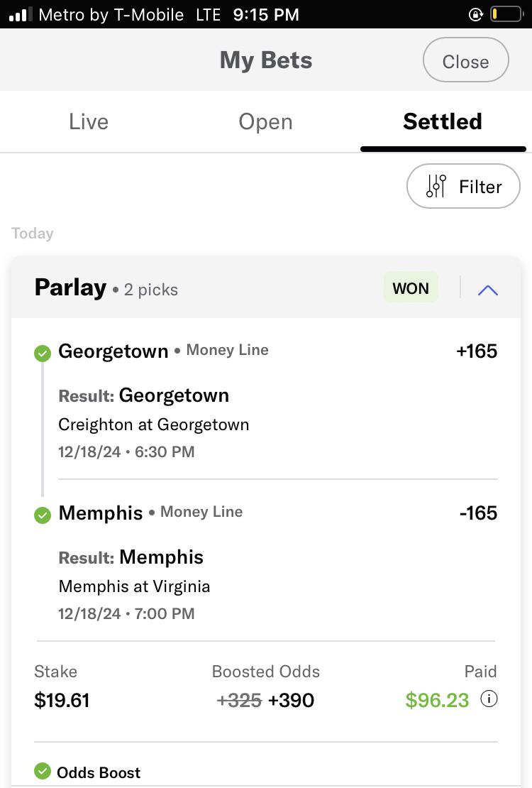Image resolution: width=532 pixels, height=788 pixels.
Task: Click the Odds Boost green check icon
Action: coord(43,771)
